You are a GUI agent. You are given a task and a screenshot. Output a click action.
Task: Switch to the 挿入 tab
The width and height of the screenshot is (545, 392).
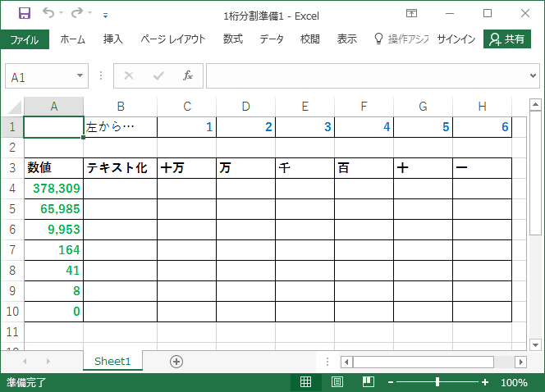click(113, 39)
